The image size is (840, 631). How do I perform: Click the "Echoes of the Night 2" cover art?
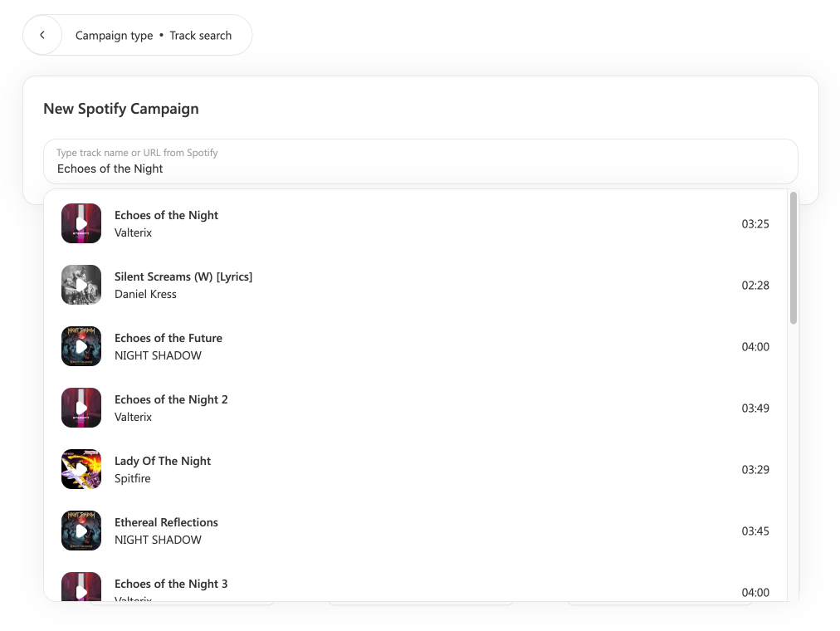(x=81, y=408)
